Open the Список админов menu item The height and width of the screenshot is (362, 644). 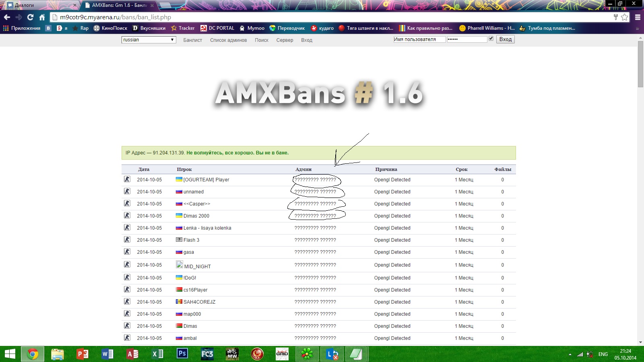tap(229, 40)
